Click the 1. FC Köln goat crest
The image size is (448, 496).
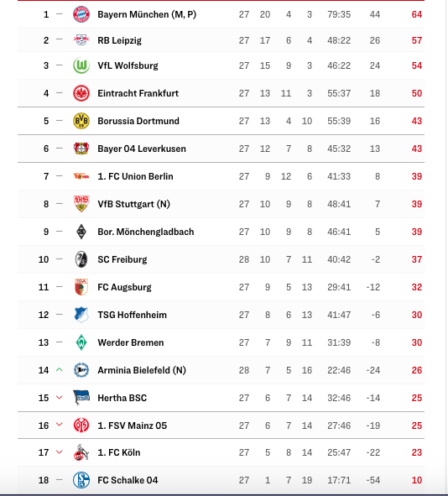[81, 452]
